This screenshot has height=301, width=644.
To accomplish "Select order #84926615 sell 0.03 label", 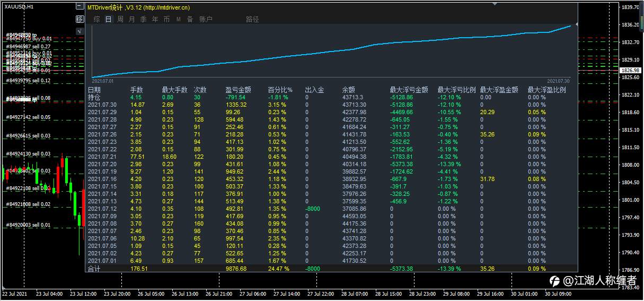I will (28, 136).
